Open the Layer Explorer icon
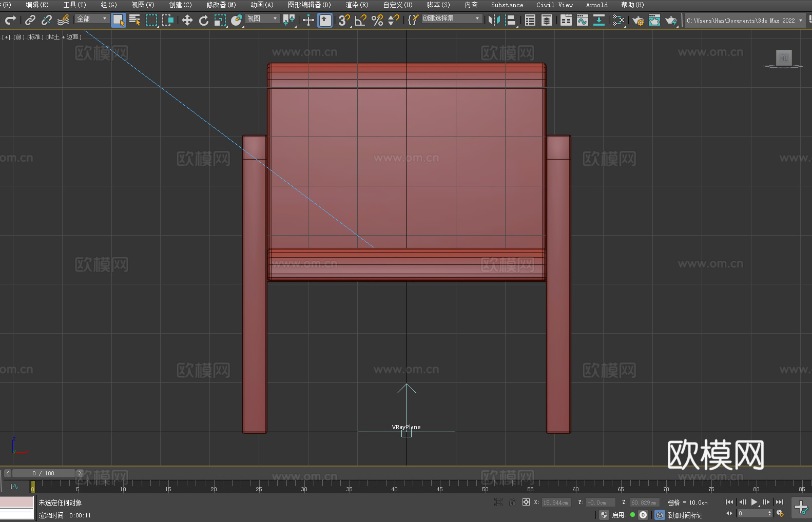The width and height of the screenshot is (812, 522). pos(547,20)
